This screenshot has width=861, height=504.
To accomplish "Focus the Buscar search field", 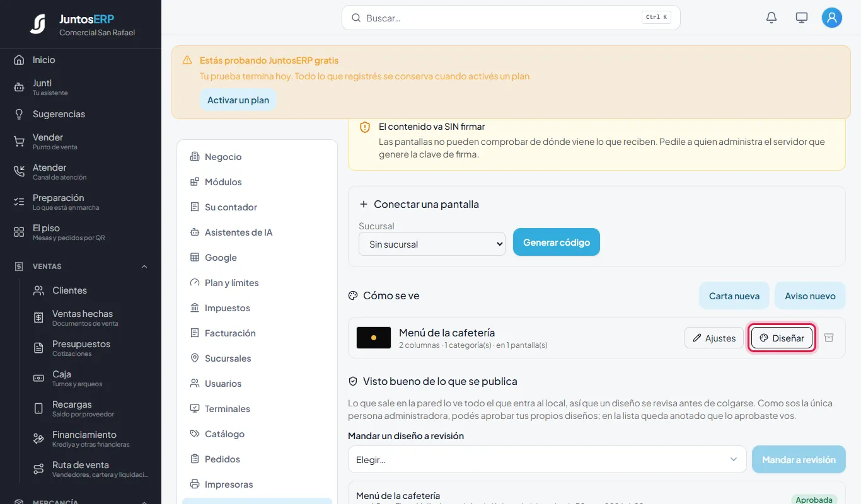I will (x=511, y=18).
